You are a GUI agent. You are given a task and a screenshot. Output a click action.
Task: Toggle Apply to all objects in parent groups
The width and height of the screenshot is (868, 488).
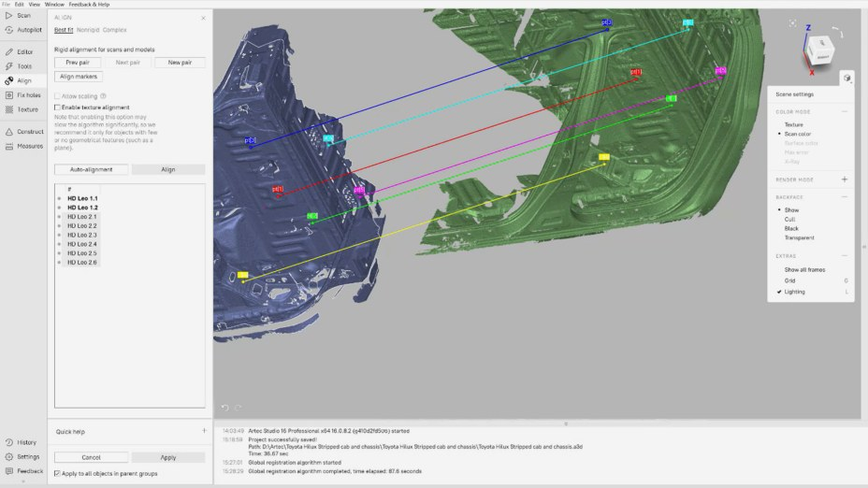point(58,475)
